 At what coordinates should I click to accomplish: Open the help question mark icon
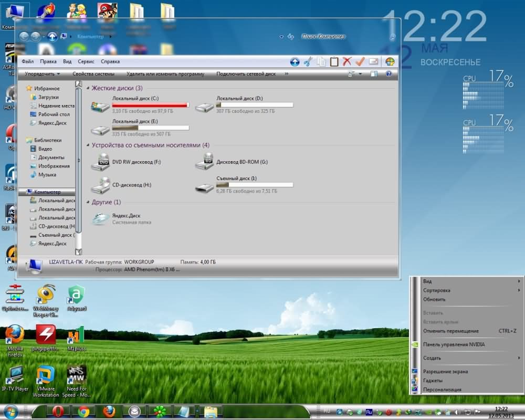click(388, 74)
